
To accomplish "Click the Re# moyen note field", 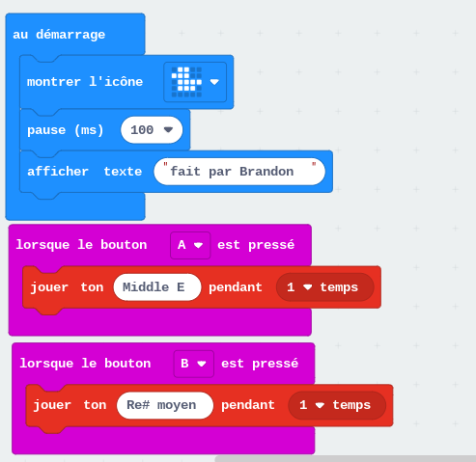I will pyautogui.click(x=165, y=405).
